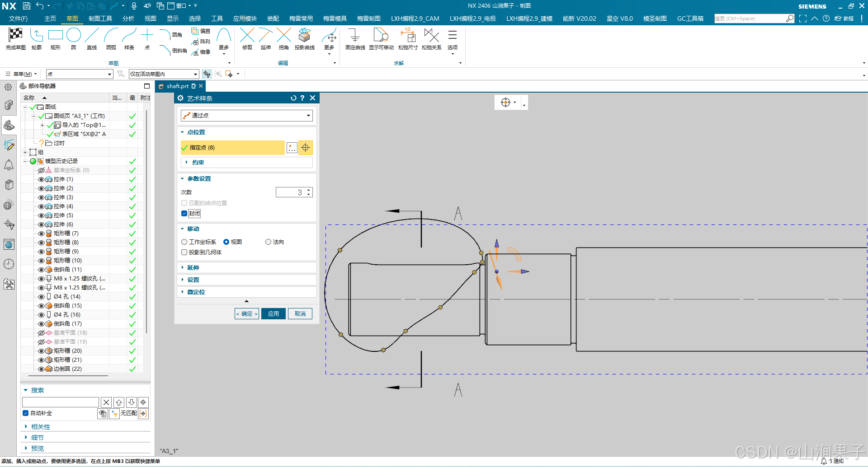Uncheck the Closed (封闭) checkbox
868x467 pixels.
[x=184, y=214]
